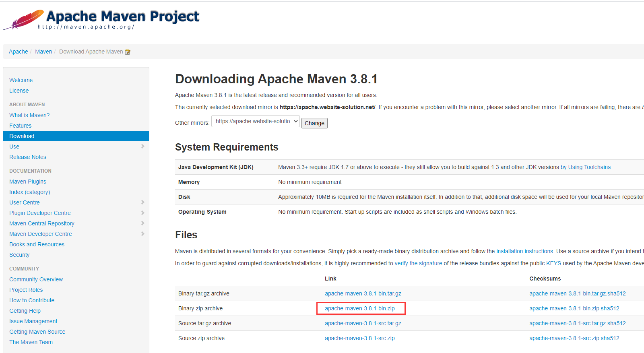
Task: Expand the Maven Developer Centre chevron
Action: pos(142,234)
